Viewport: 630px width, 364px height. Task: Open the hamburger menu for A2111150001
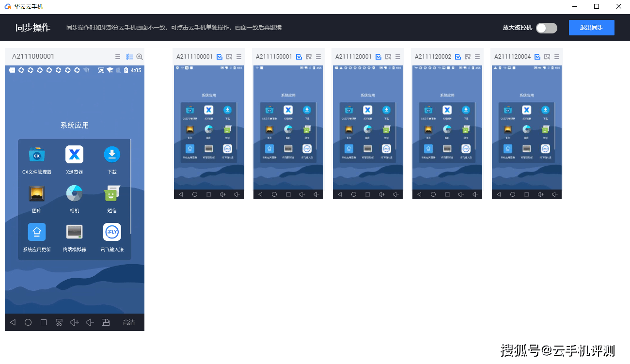[318, 57]
